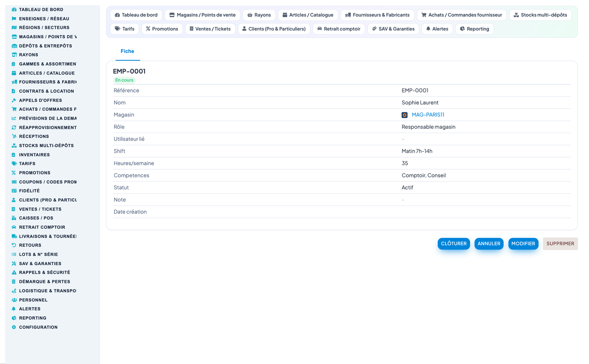Follow the MAG-PARIS11 store link

coord(428,115)
